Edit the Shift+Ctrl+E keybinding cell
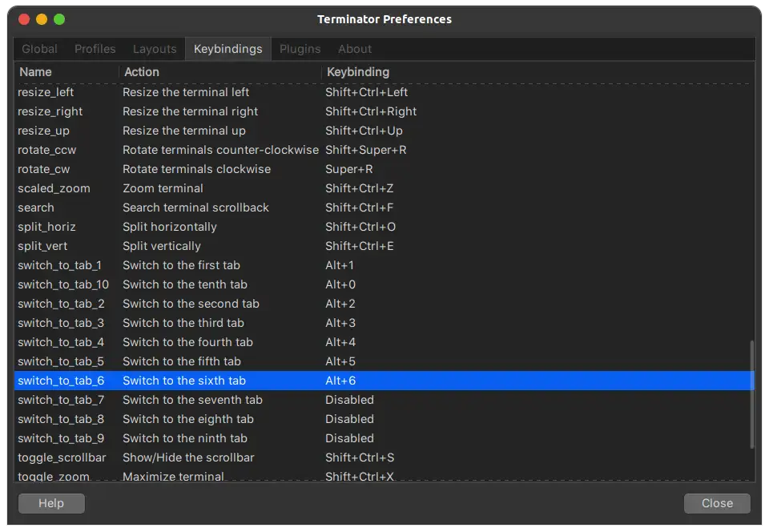Screen dimensions: 769x532 click(359, 246)
